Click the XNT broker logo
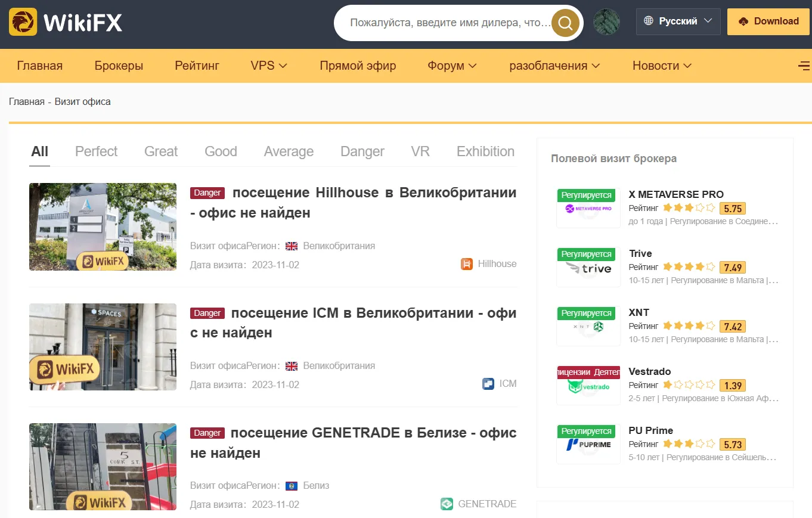The image size is (812, 518). (x=588, y=326)
